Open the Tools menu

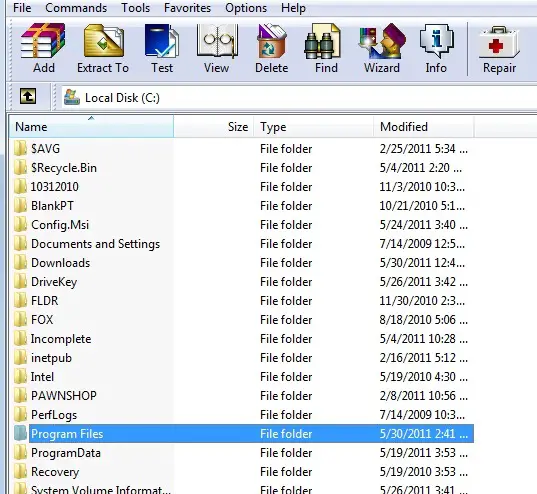[x=136, y=8]
